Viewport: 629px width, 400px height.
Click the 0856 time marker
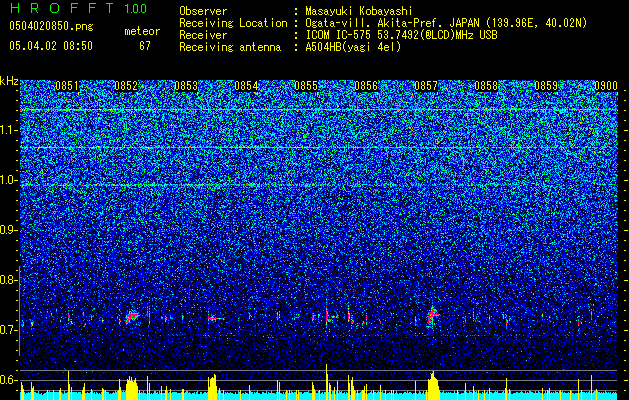366,86
